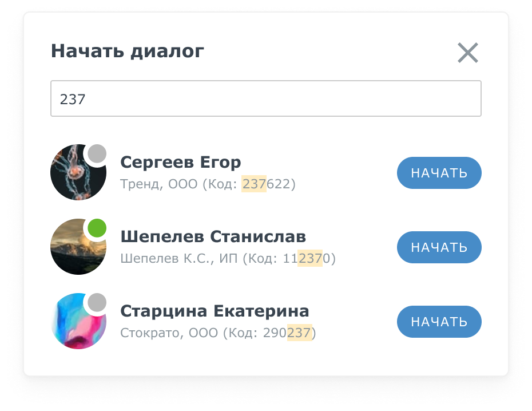Click company line Стократо, ООО
532x411 pixels.
(218, 333)
